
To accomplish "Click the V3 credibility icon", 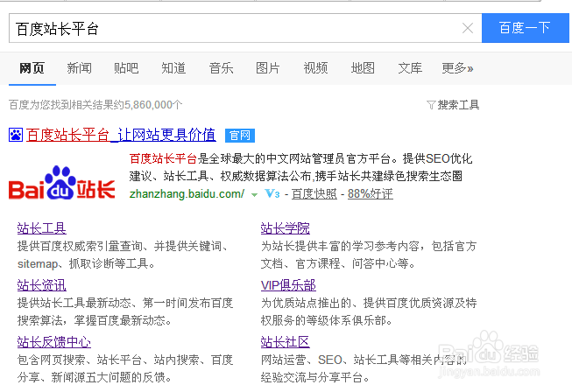I will 272,194.
